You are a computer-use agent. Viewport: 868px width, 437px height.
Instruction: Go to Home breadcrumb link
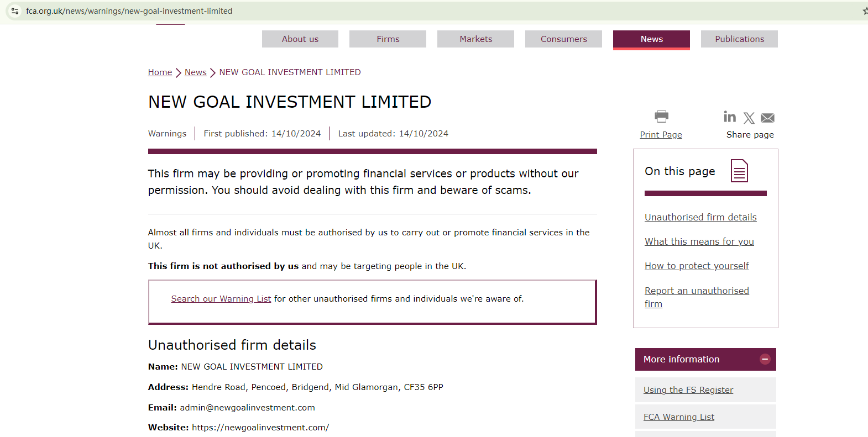coord(160,72)
